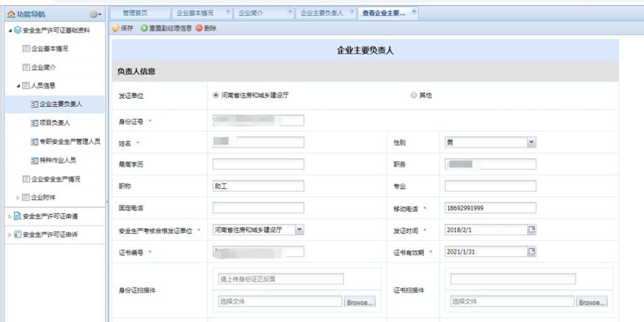Click Browse for the 证书扫描件 file
The height and width of the screenshot is (322, 644).
pos(591,302)
